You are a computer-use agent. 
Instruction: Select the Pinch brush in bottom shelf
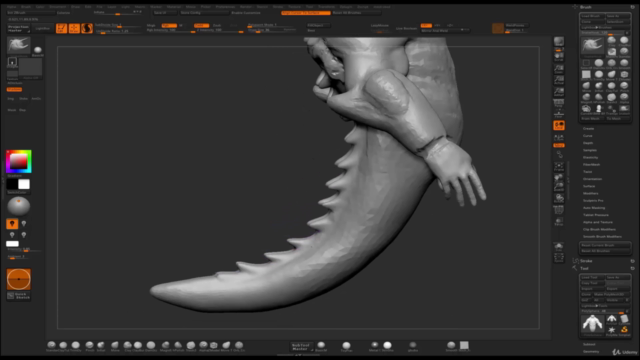click(x=89, y=346)
